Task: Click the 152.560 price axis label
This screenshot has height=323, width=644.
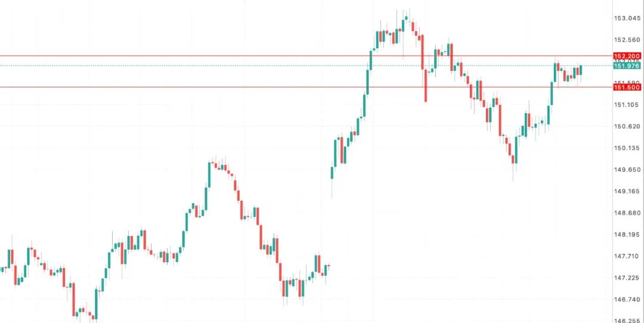Action: tap(627, 40)
